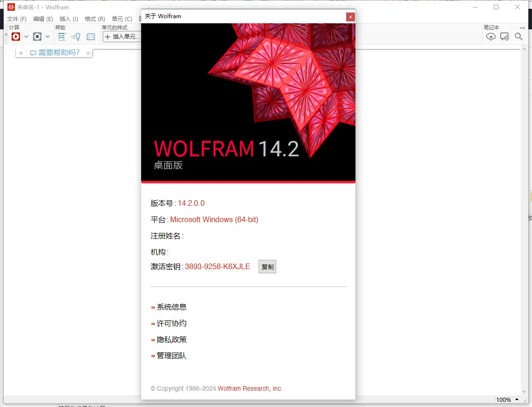Open the 单元 (C) menu
The height and width of the screenshot is (407, 532).
click(122, 19)
